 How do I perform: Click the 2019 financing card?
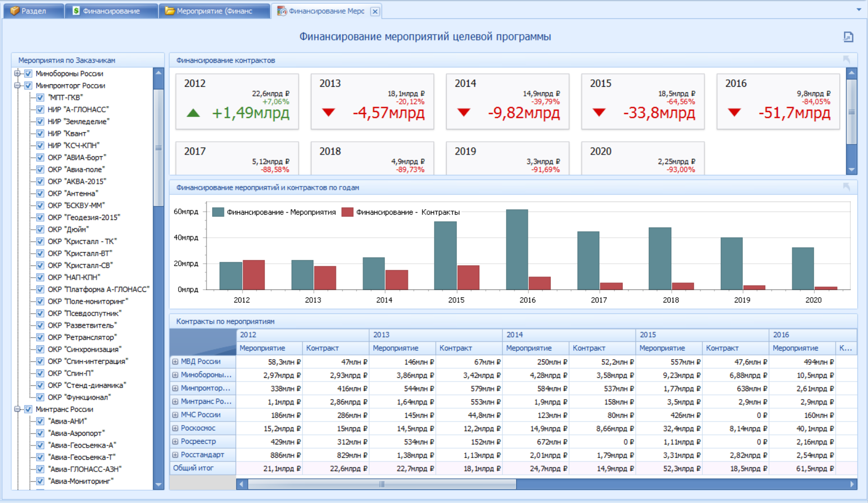(x=508, y=158)
